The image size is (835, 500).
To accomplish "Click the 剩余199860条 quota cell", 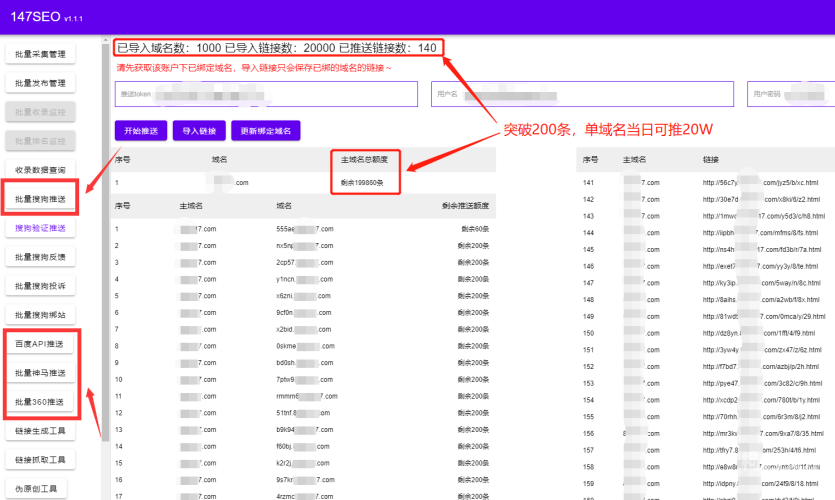I will click(x=362, y=183).
